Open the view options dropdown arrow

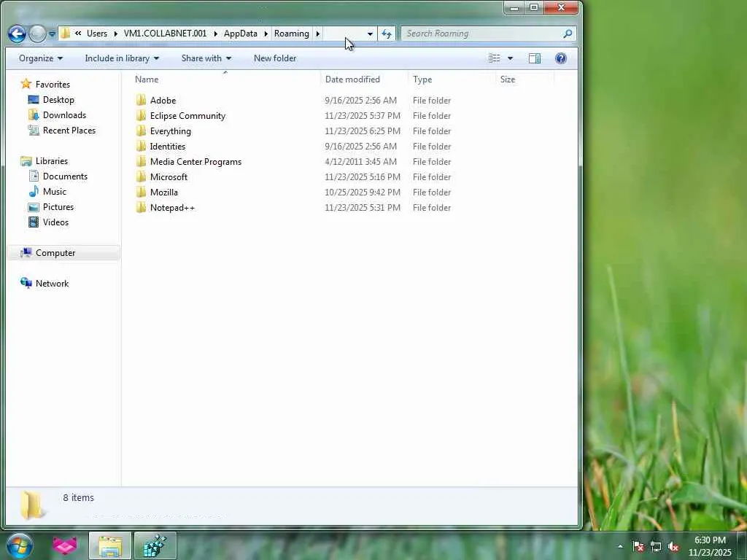[510, 58]
